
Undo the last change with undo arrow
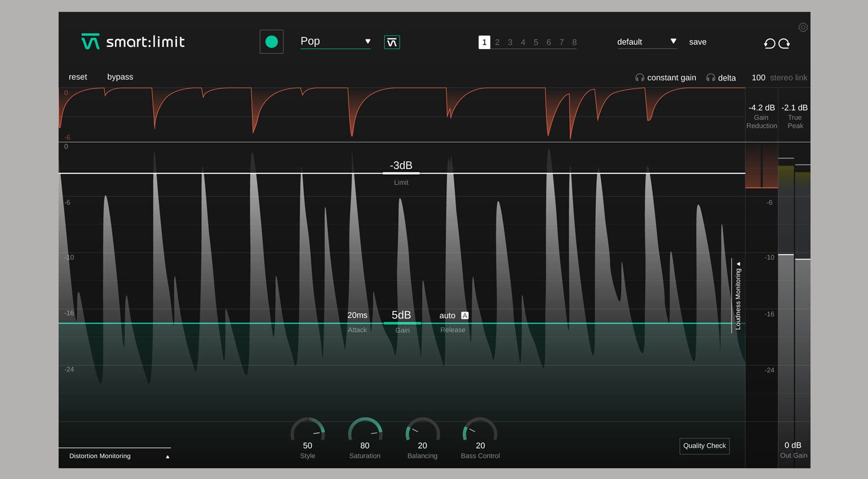[769, 43]
